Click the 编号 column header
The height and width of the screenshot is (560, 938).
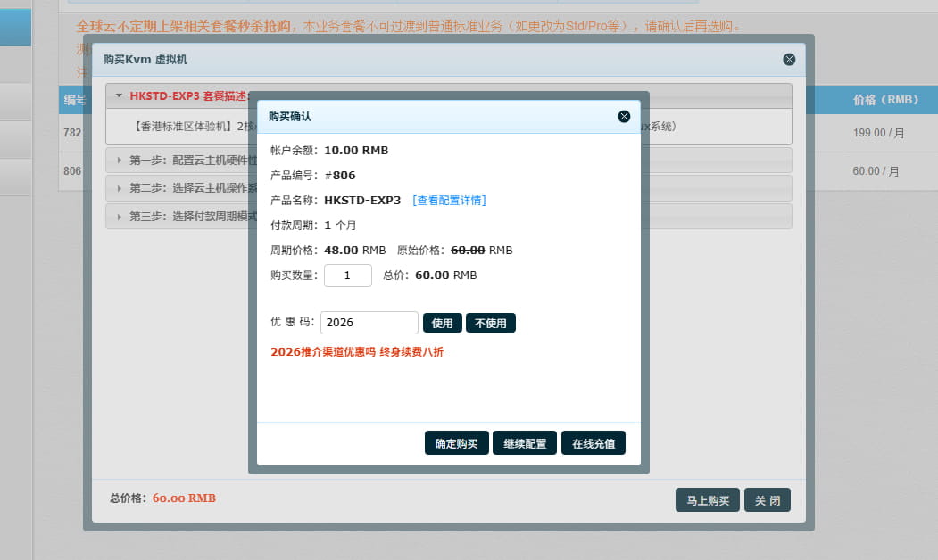74,100
